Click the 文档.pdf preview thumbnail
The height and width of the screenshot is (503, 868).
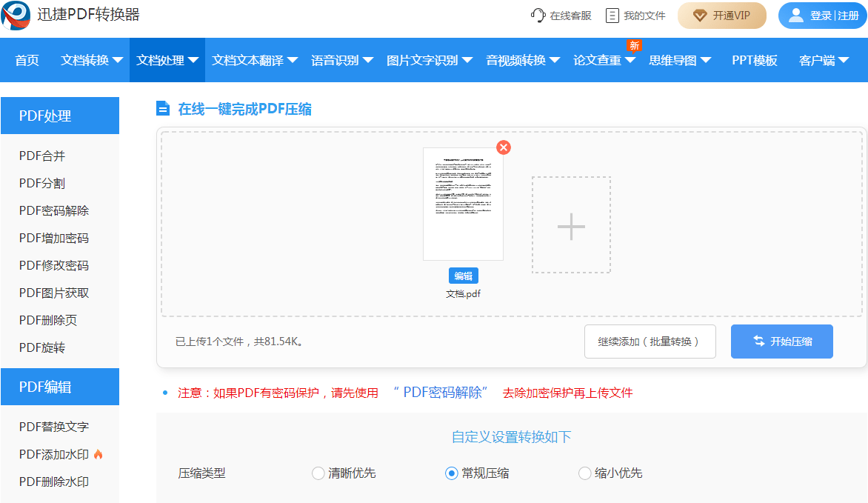(x=463, y=203)
